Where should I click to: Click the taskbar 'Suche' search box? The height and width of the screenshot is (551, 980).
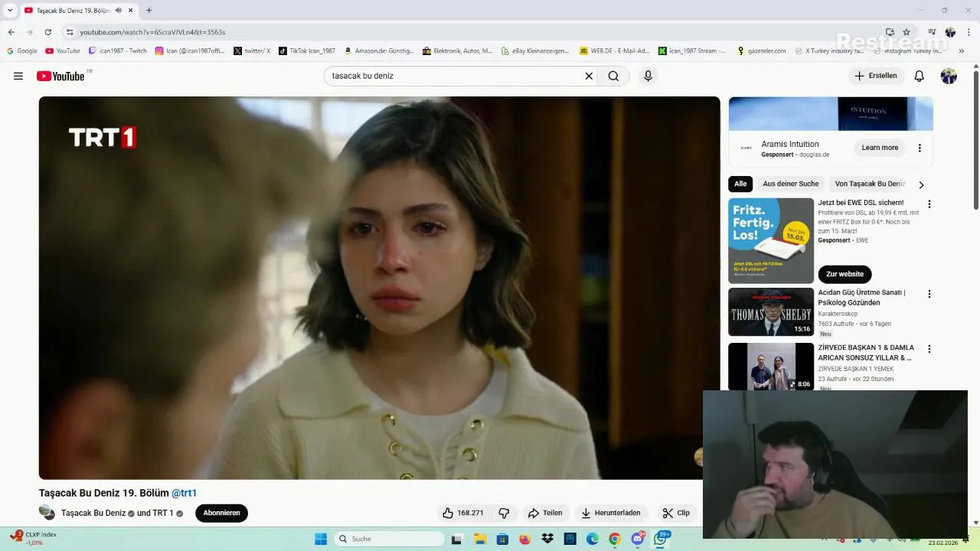(x=388, y=539)
